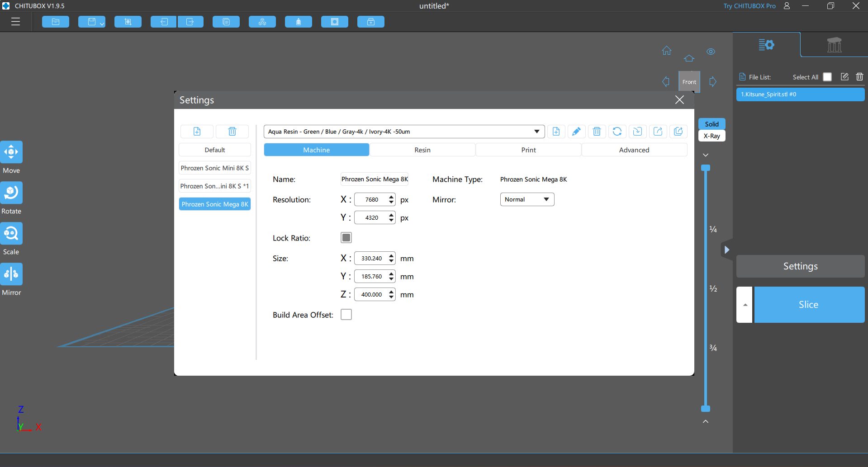Click the dig hole toolbar icon

[335, 22]
